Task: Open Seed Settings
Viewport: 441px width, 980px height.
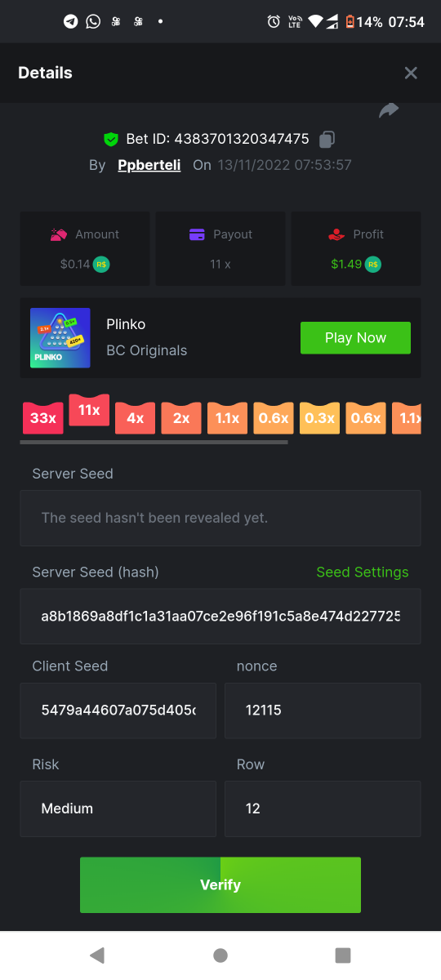Action: [x=363, y=572]
